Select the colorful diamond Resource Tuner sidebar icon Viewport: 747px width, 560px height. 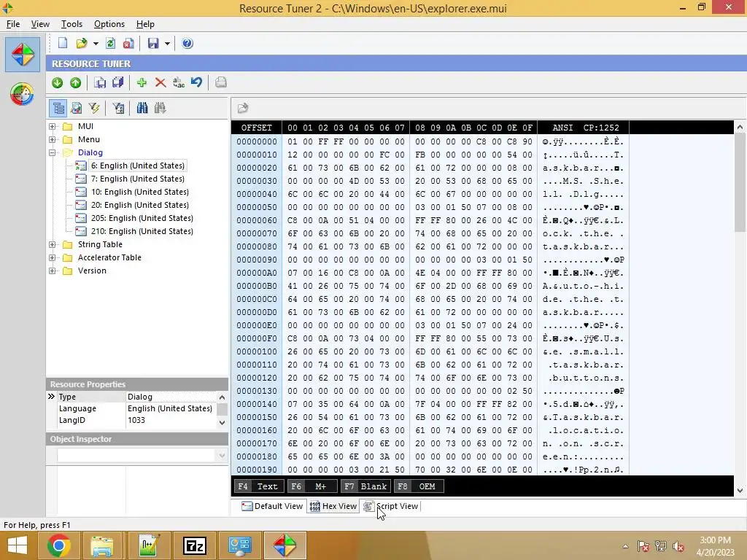tap(23, 54)
